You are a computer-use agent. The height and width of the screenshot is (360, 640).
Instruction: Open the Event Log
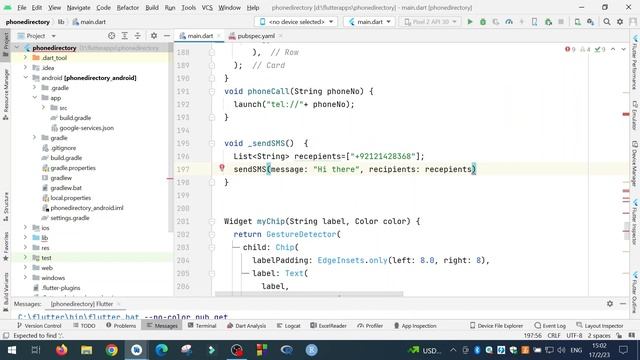550,326
